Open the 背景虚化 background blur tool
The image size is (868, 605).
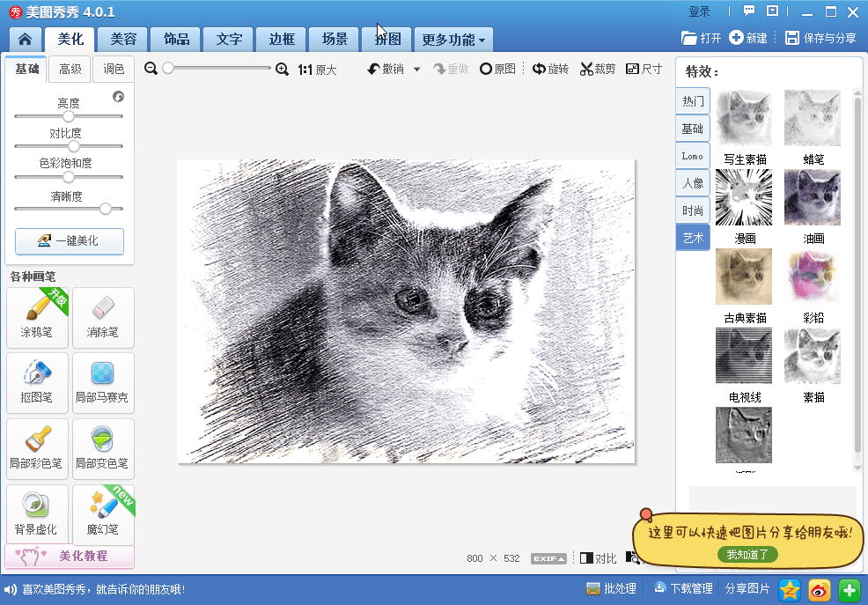tap(37, 515)
